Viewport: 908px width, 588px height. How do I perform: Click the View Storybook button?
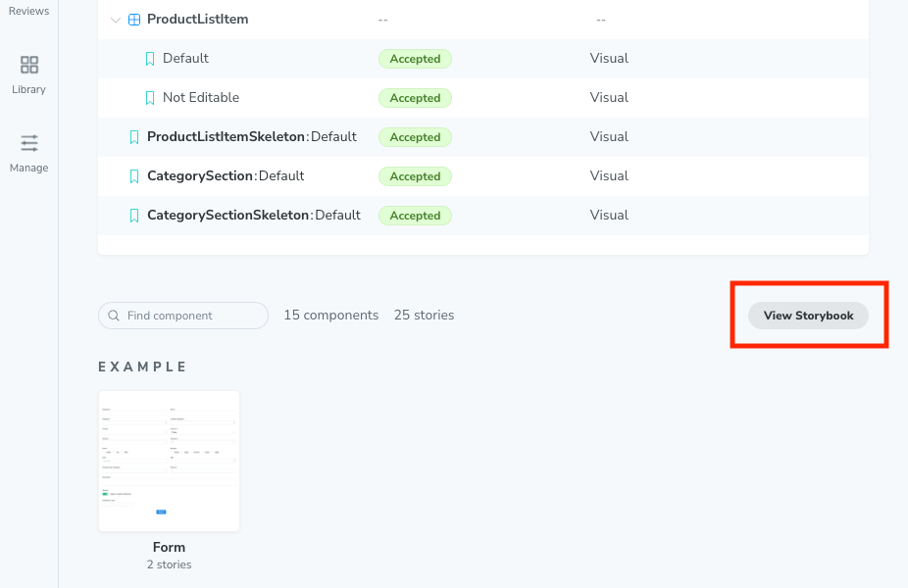click(808, 316)
